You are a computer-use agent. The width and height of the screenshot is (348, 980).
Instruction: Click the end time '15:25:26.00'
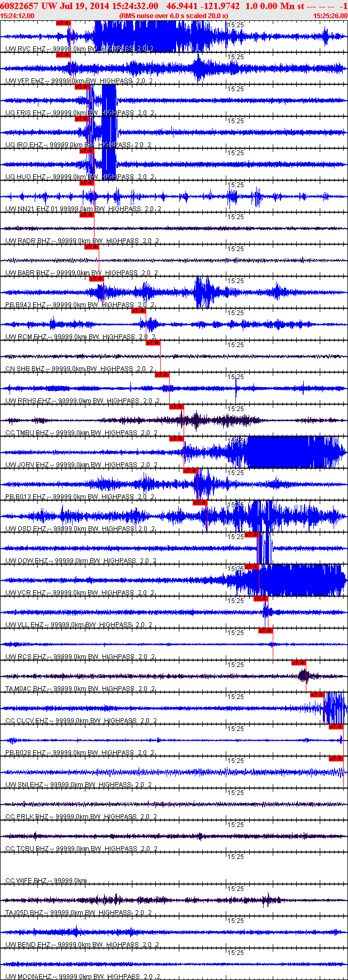pyautogui.click(x=330, y=16)
